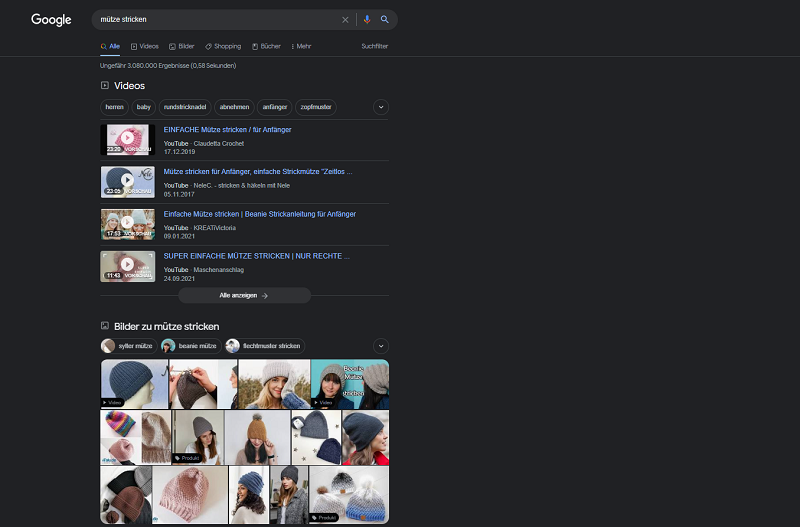Viewport: 800px width, 527px height.
Task: Expand the video filter chips chevron
Action: pyautogui.click(x=381, y=107)
